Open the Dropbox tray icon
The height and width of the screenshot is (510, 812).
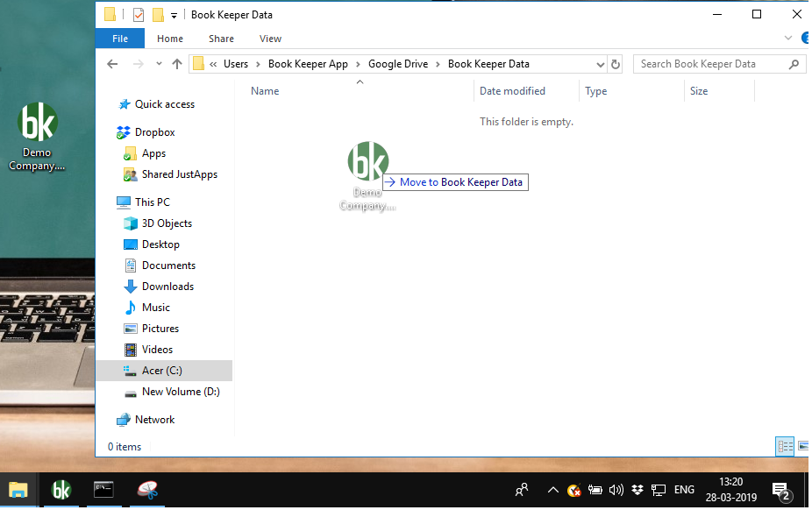point(637,491)
